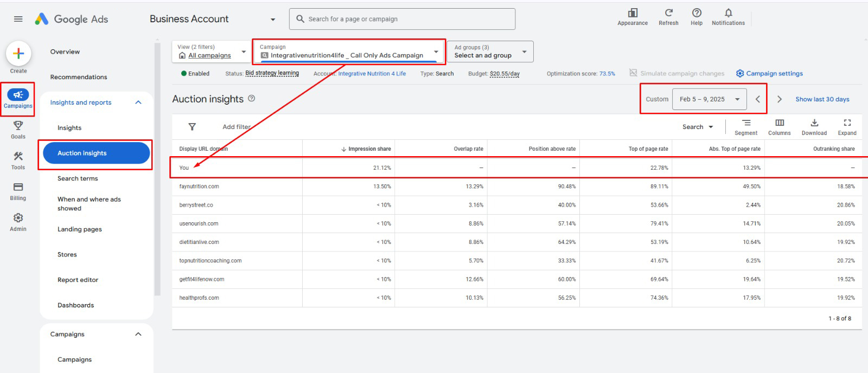868x373 pixels.
Task: Click the berrystreet.co row domain
Action: coord(196,205)
